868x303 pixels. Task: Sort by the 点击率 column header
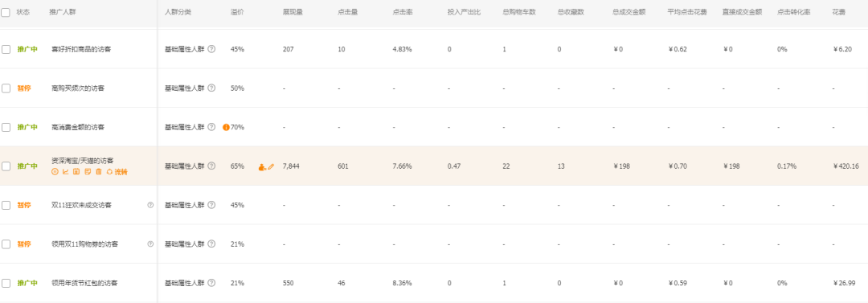pyautogui.click(x=403, y=11)
